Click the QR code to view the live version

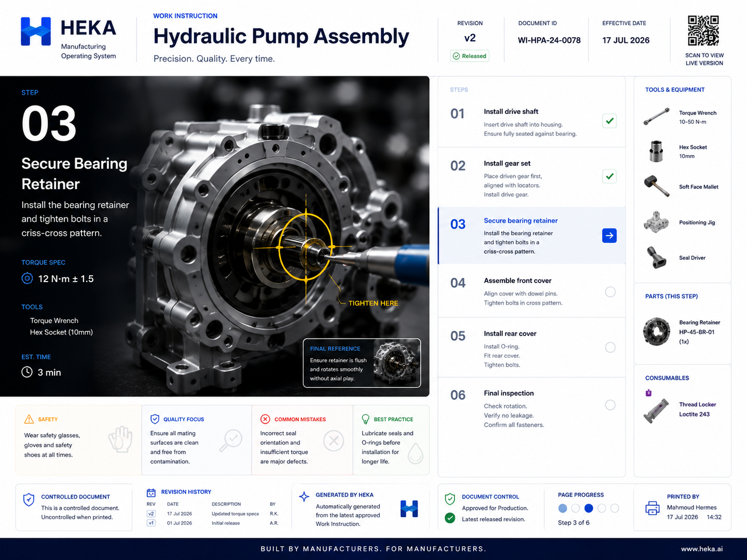pyautogui.click(x=703, y=31)
